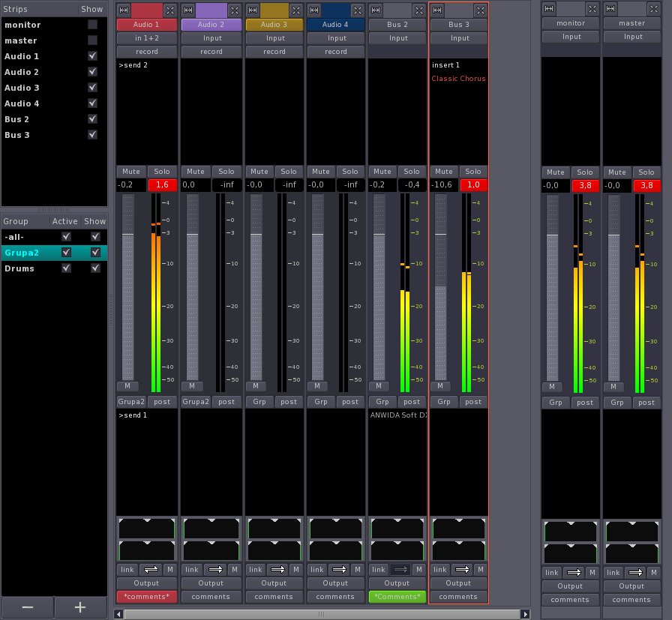Click the horizontal scrollbar under the mixer strips

321,614
